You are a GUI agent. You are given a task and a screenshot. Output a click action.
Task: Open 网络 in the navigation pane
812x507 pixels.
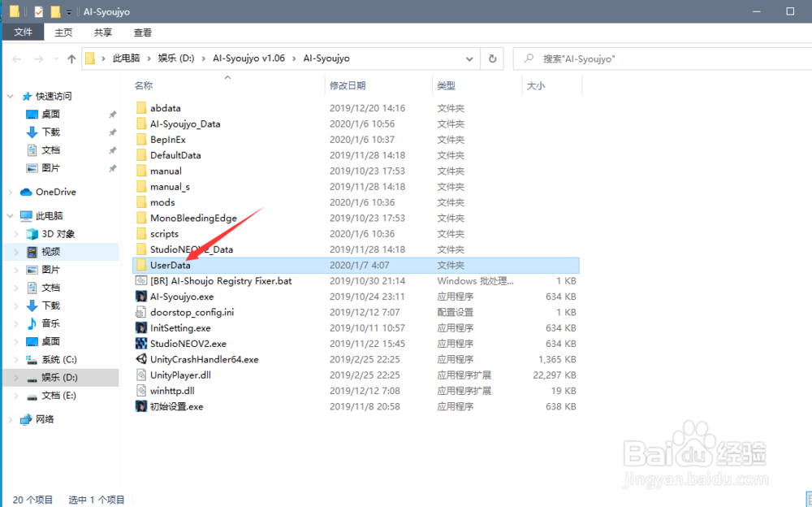(45, 419)
